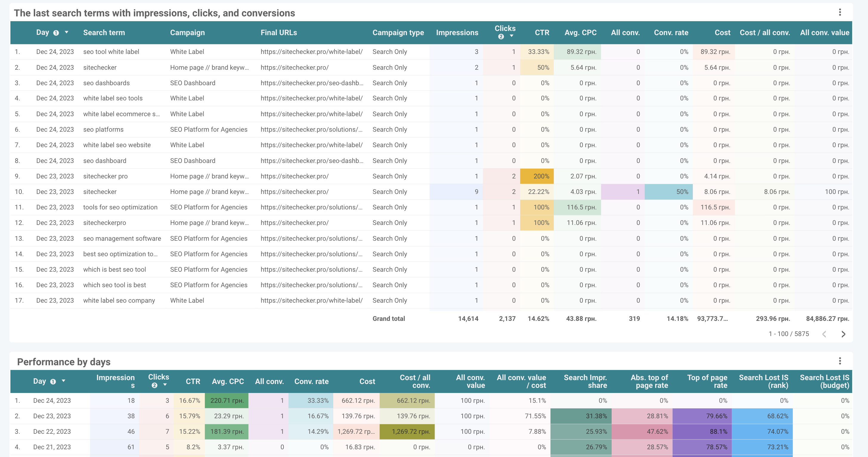Sort by Final URLs column header
Viewport: 868px width, 457px height.
[279, 33]
